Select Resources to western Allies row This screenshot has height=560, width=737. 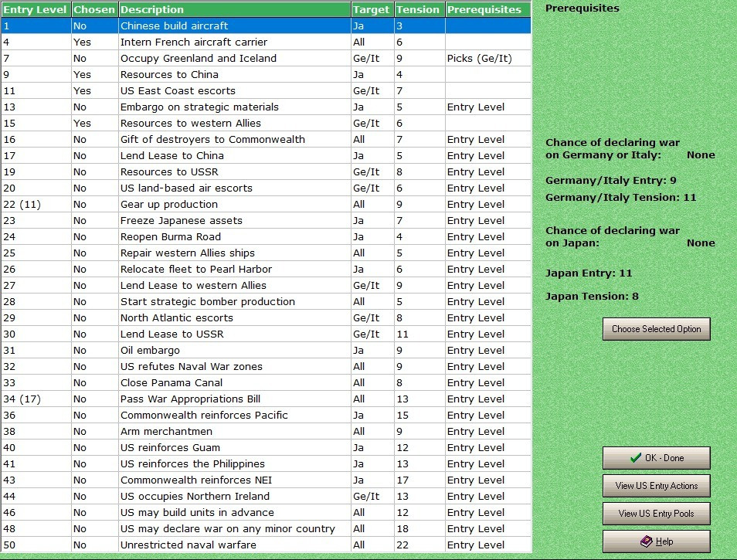point(266,123)
